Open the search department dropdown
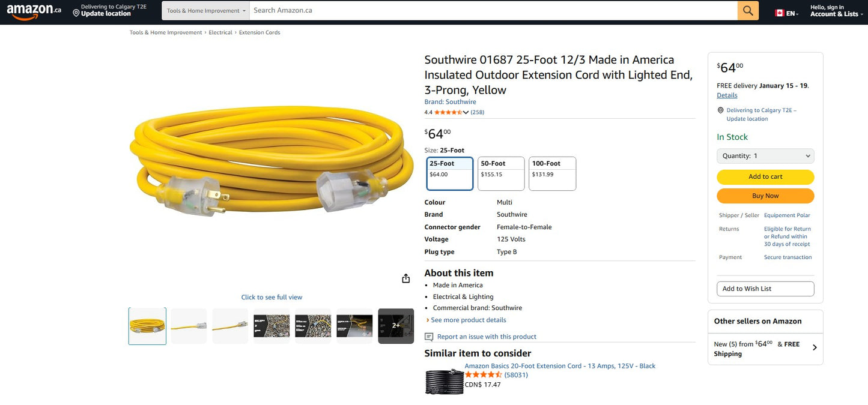This screenshot has width=868, height=405. 205,10
